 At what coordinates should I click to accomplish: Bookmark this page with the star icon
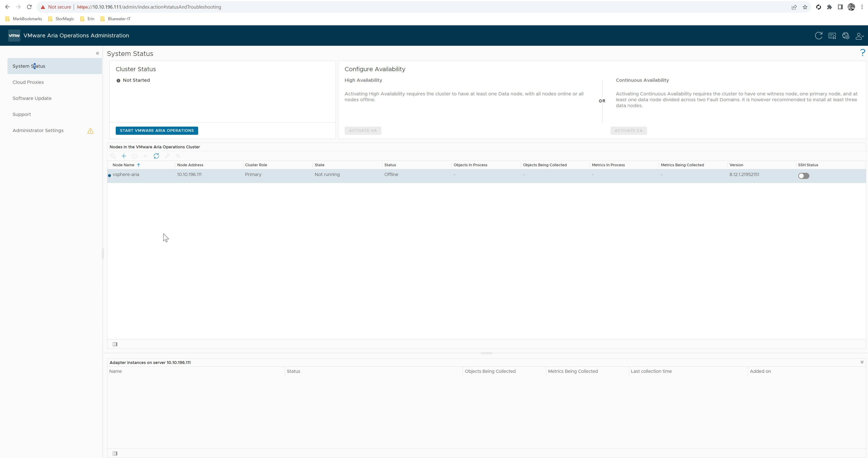[805, 7]
